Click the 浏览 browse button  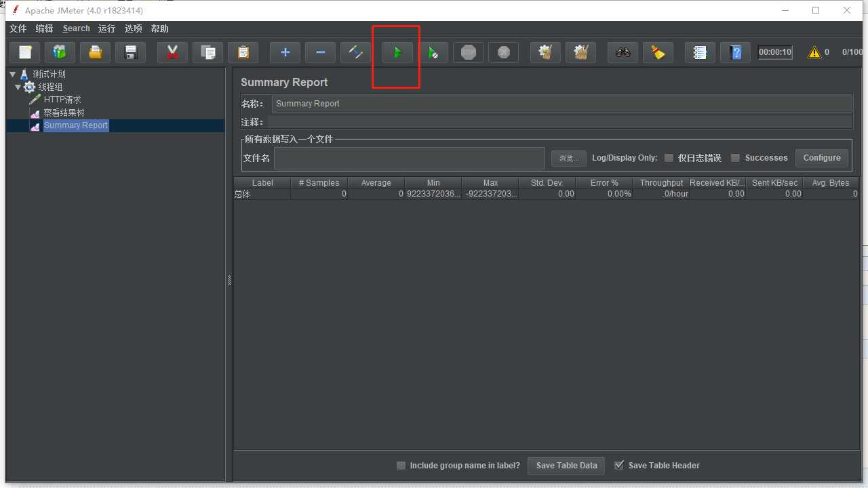pos(568,159)
